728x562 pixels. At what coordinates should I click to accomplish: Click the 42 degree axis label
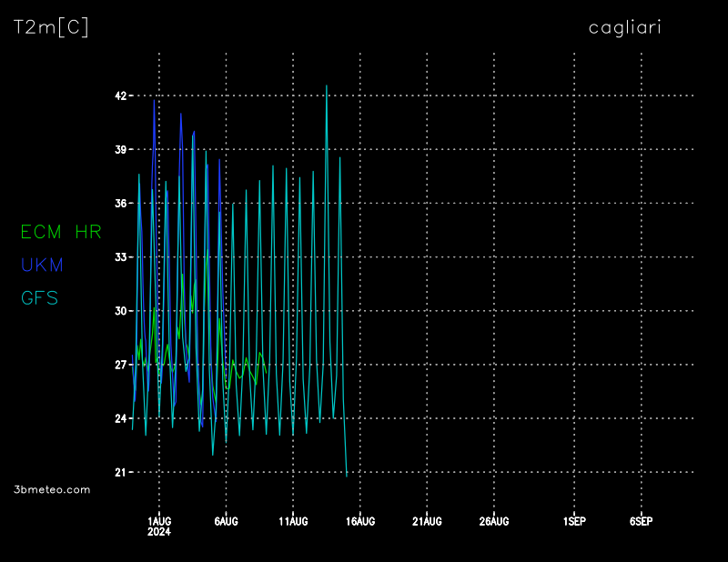[x=120, y=95]
